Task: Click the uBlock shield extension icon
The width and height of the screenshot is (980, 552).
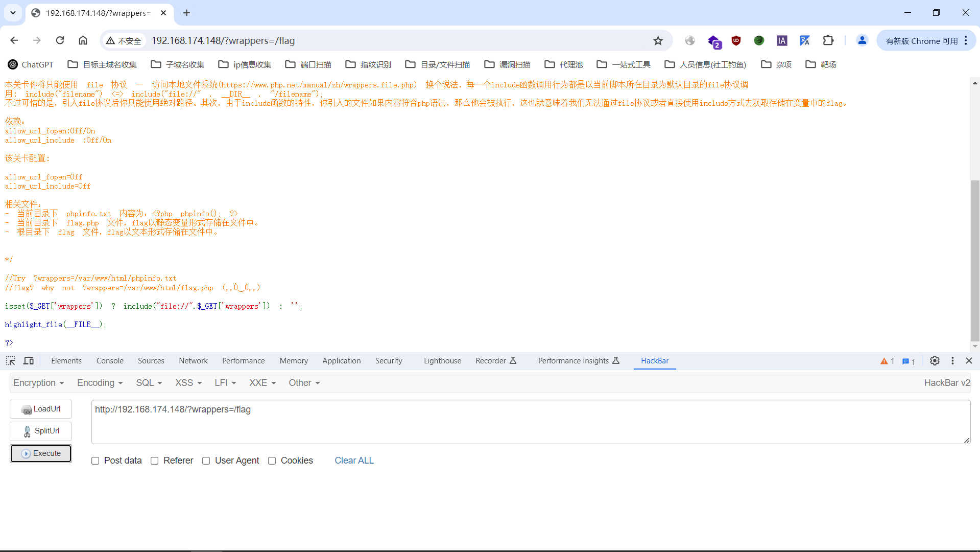Action: click(735, 40)
